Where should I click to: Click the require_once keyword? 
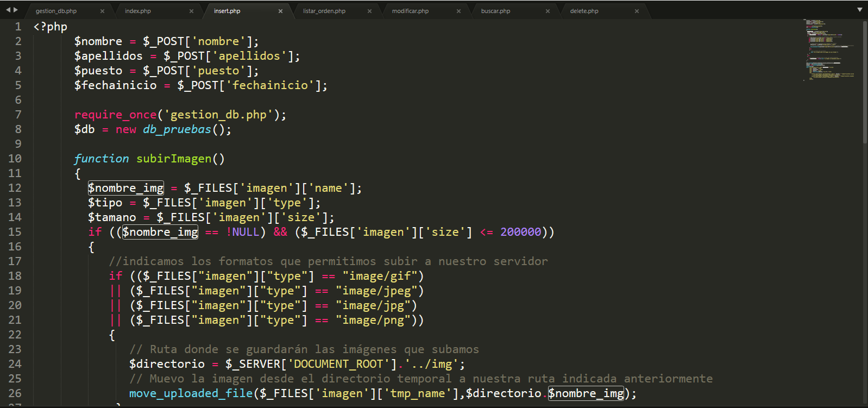[x=116, y=115]
